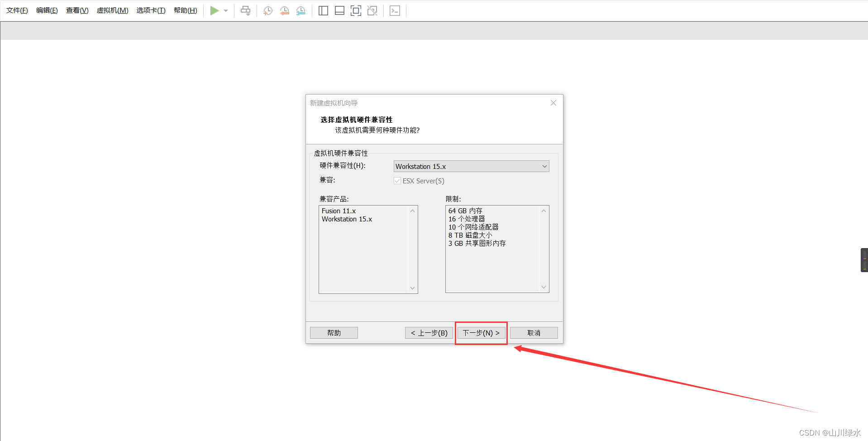Click the 16 个处理器 limitation entry
This screenshot has height=441, width=868.
tap(467, 219)
